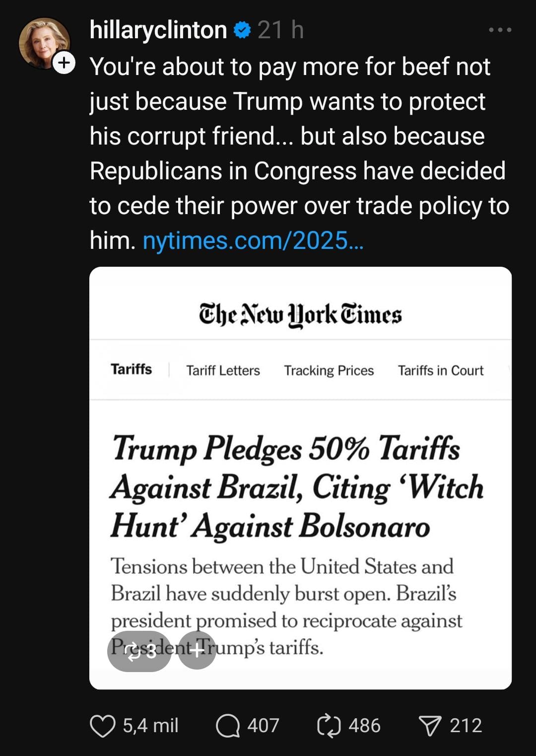Image resolution: width=536 pixels, height=756 pixels.
Task: Click the blue verified badge
Action: click(x=242, y=30)
